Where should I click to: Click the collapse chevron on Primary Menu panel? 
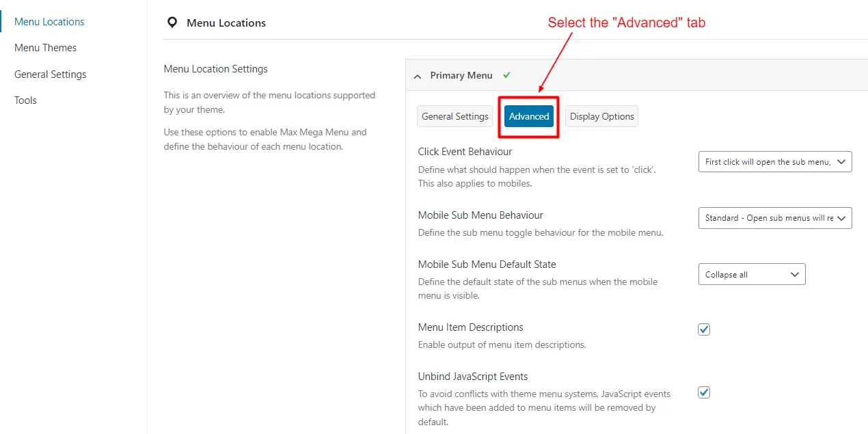point(418,75)
